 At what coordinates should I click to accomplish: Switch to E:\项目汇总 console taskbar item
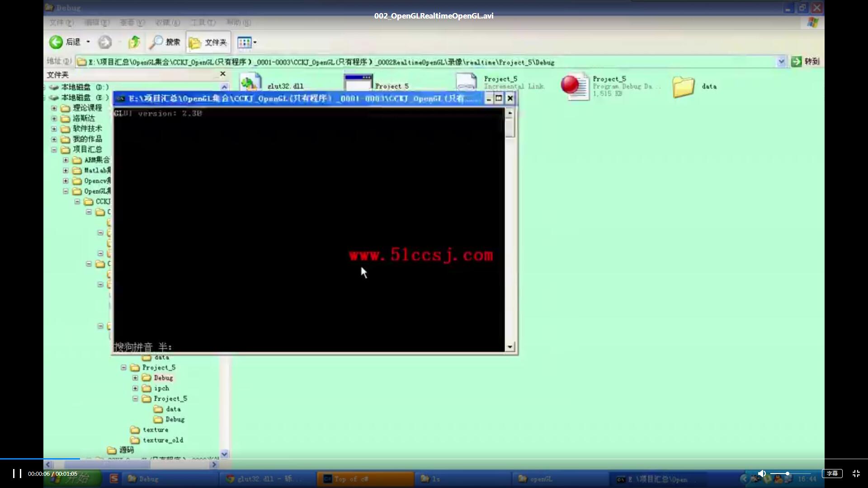pos(658,479)
